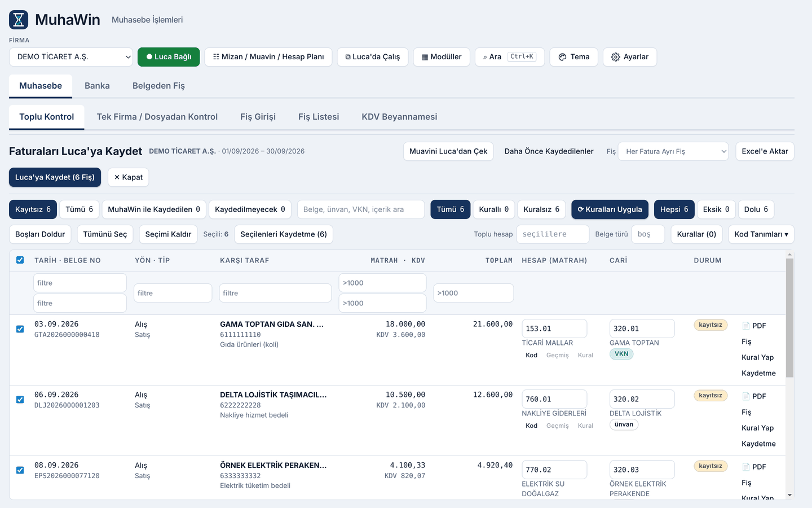Open Modüller grid button

[442, 57]
